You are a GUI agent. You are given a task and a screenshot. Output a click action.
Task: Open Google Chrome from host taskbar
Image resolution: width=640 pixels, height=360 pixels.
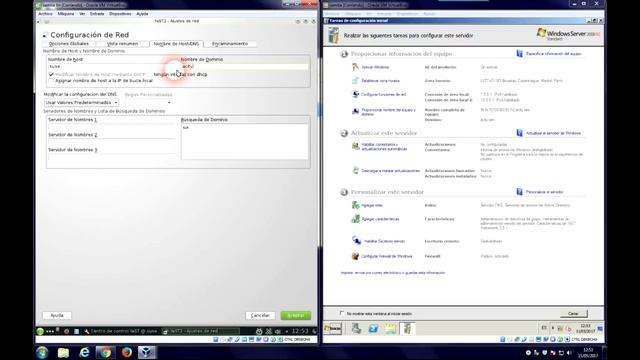[x=106, y=352]
